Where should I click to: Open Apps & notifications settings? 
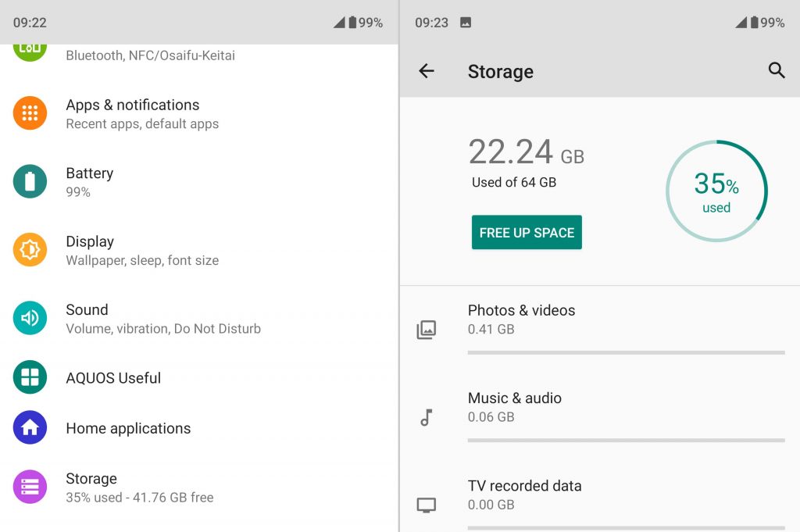pyautogui.click(x=199, y=113)
